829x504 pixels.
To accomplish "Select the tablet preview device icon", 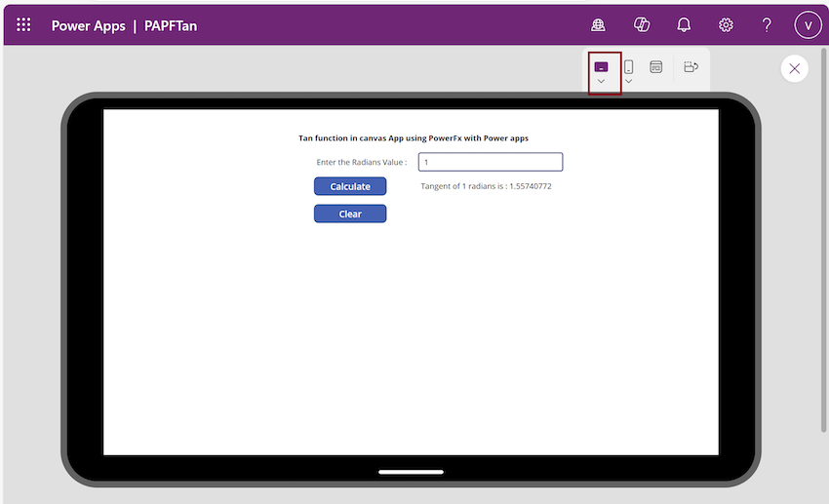I will (601, 67).
